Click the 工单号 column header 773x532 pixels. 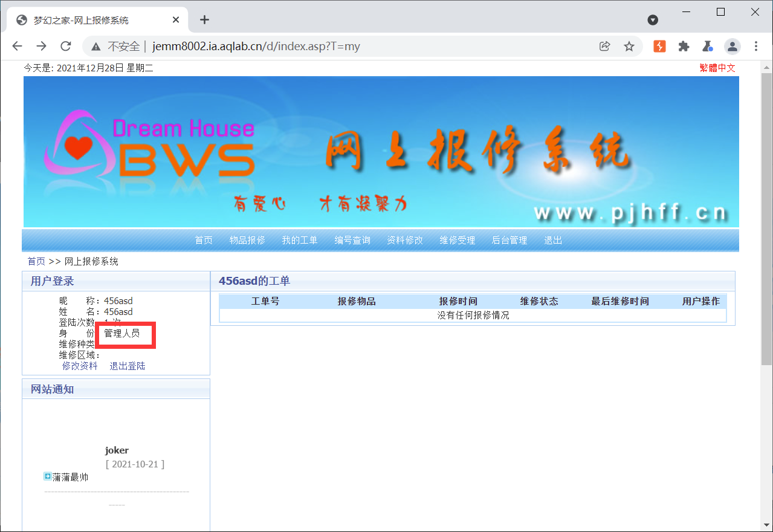265,301
